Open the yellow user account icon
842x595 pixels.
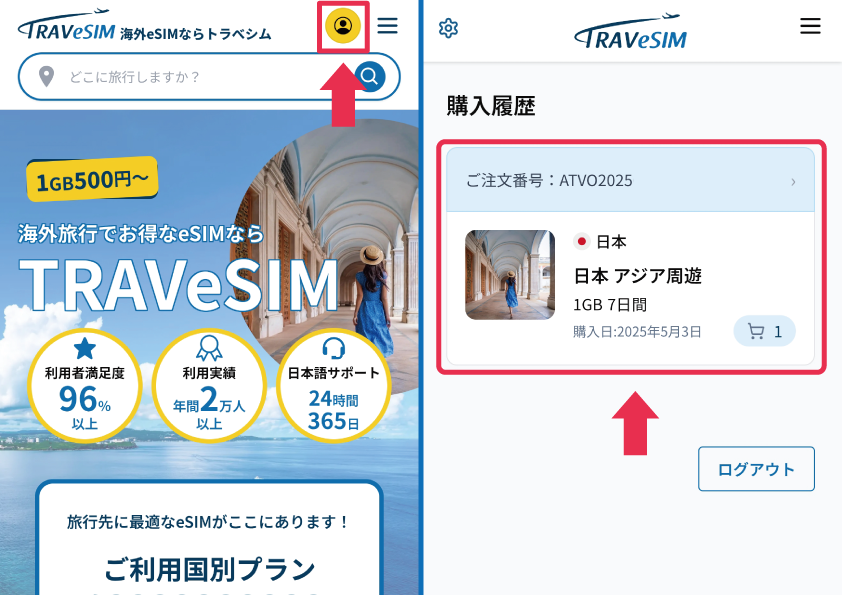[343, 25]
